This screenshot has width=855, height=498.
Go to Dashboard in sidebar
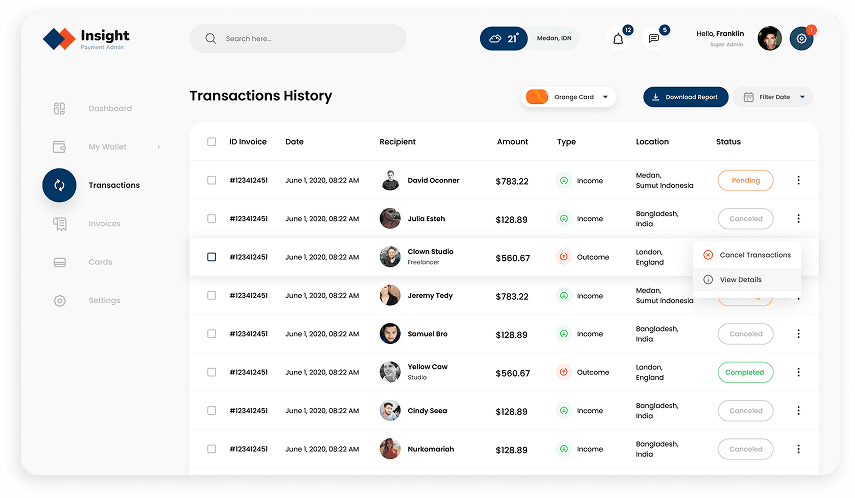tap(110, 109)
